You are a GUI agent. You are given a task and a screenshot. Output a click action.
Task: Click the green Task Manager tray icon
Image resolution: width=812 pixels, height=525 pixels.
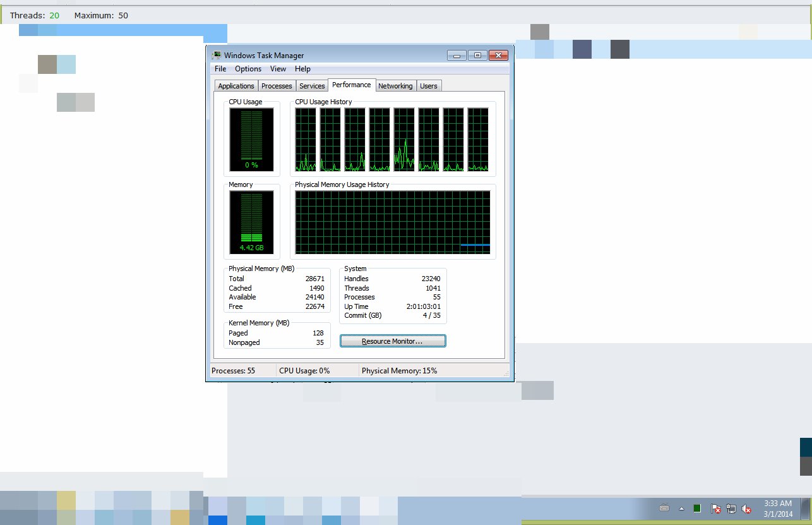tap(697, 508)
